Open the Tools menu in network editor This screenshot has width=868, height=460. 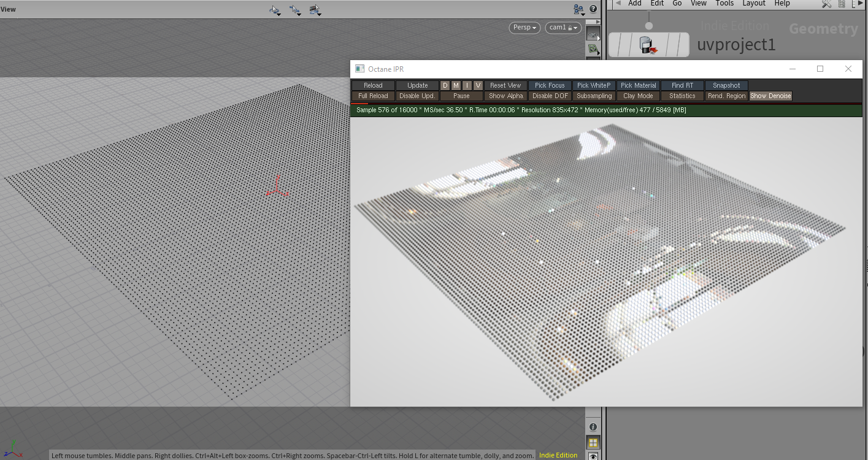pos(724,3)
